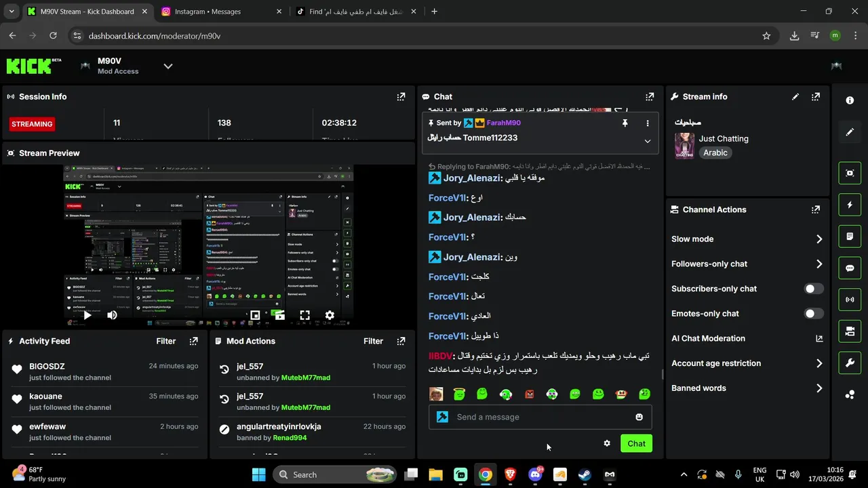Pop out the Mod Actions panel

401,342
